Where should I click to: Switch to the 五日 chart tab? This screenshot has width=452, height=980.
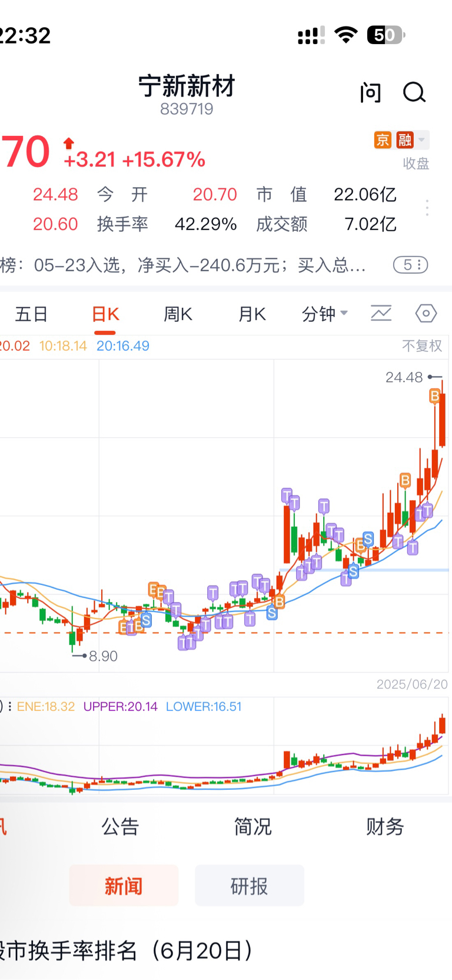coord(31,314)
